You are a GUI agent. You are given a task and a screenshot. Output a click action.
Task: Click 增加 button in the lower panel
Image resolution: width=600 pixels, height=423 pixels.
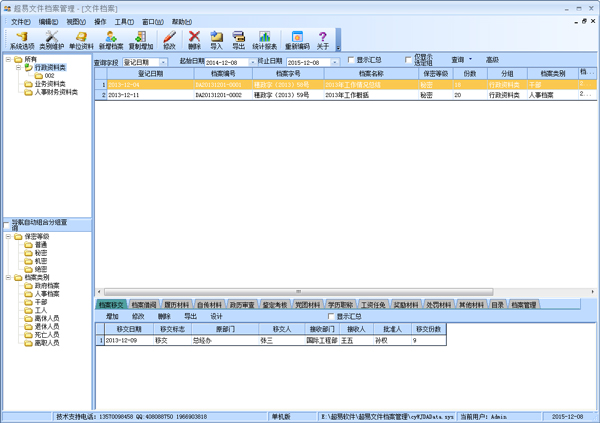(112, 316)
